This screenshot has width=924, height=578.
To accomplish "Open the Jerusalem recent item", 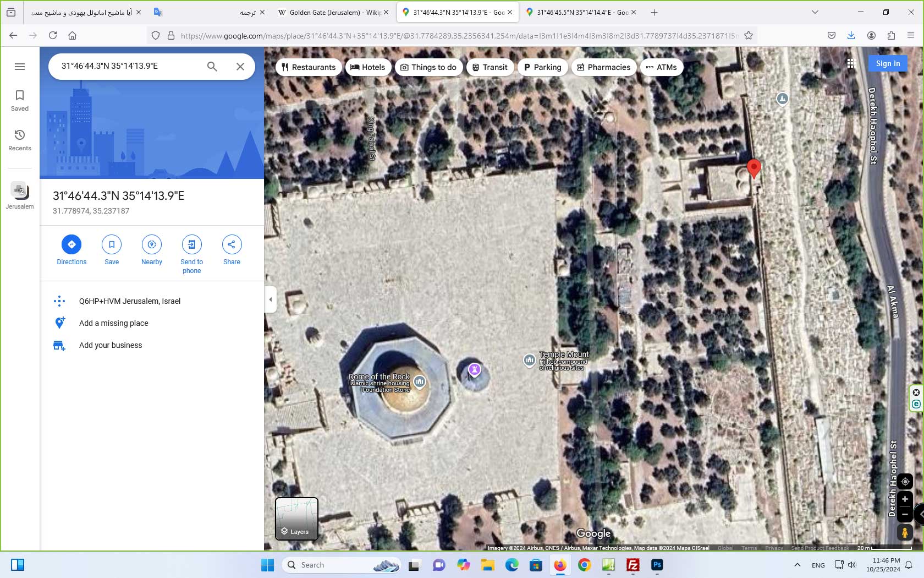I will coord(20,195).
